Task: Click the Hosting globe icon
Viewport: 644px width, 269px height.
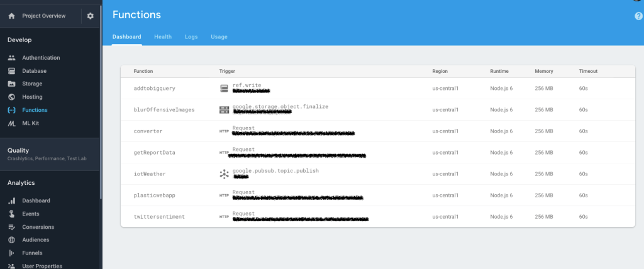Action: click(x=11, y=97)
